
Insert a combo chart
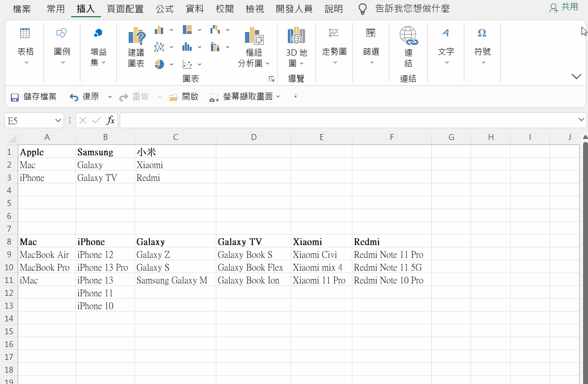coord(215,47)
